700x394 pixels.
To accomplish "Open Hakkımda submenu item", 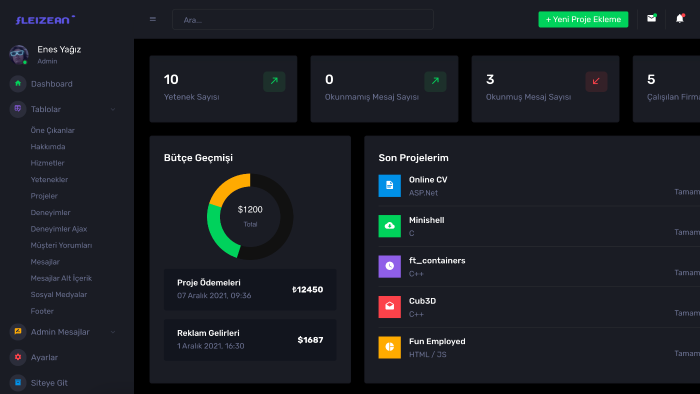I will (x=48, y=146).
